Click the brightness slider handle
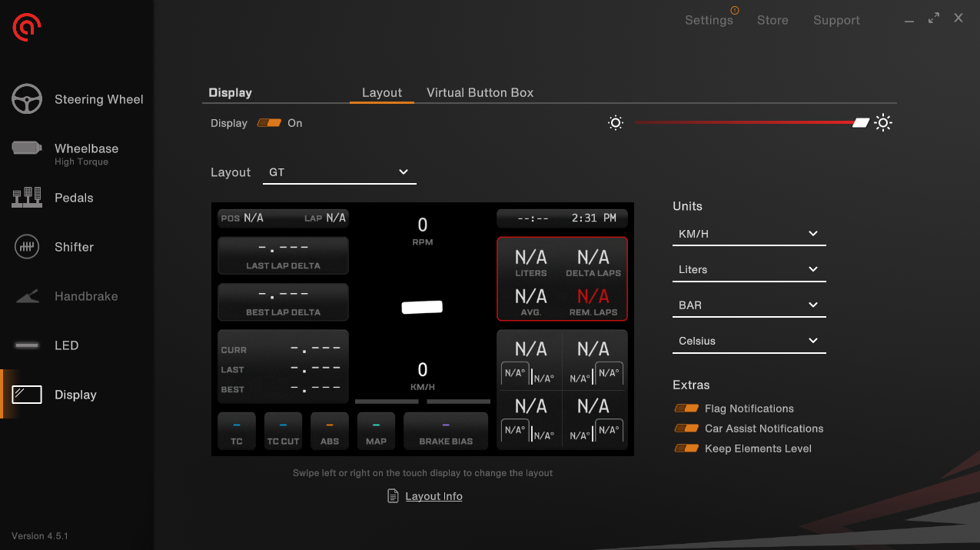 (x=861, y=123)
